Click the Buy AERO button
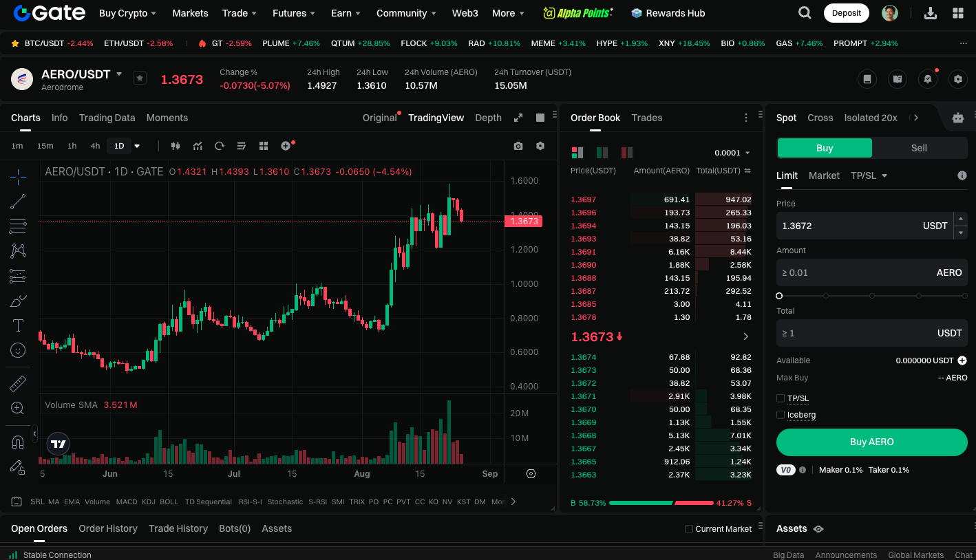Image resolution: width=976 pixels, height=560 pixels. 871,442
